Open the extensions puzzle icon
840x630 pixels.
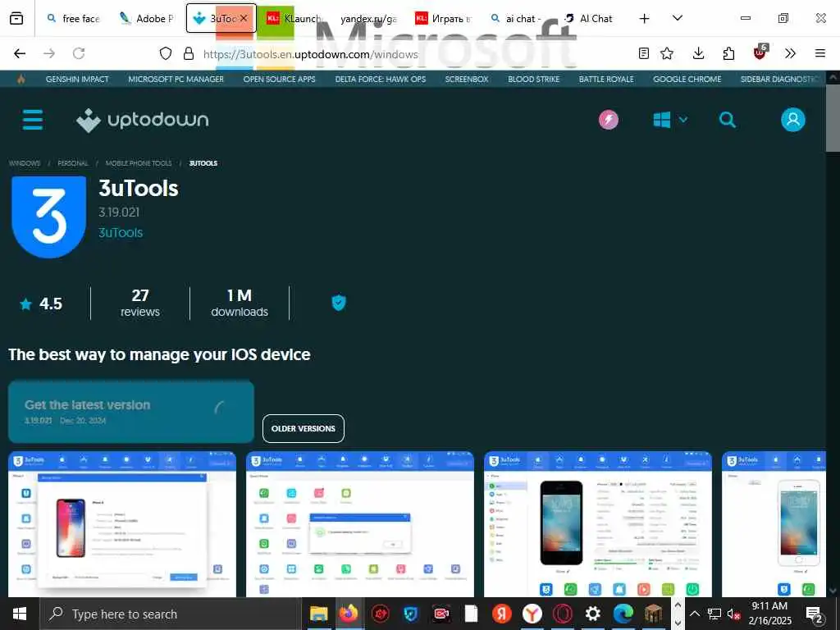click(x=728, y=53)
